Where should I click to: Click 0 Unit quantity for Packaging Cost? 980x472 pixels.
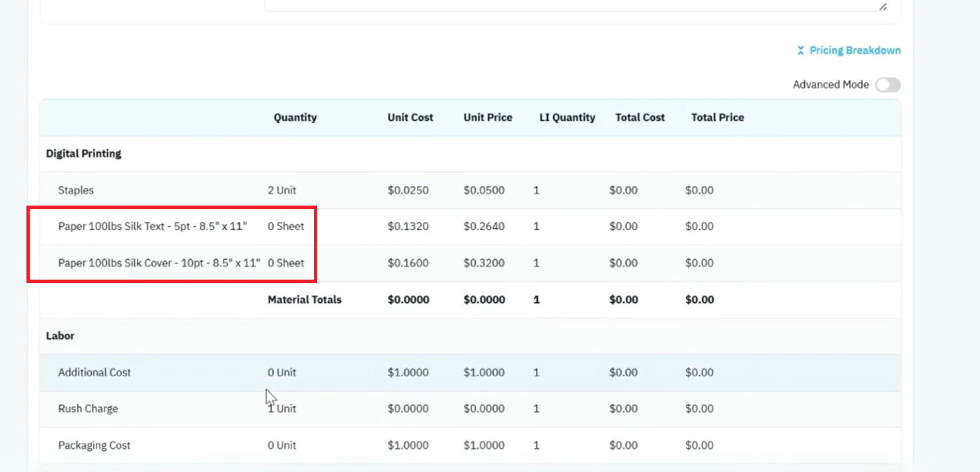pos(282,445)
